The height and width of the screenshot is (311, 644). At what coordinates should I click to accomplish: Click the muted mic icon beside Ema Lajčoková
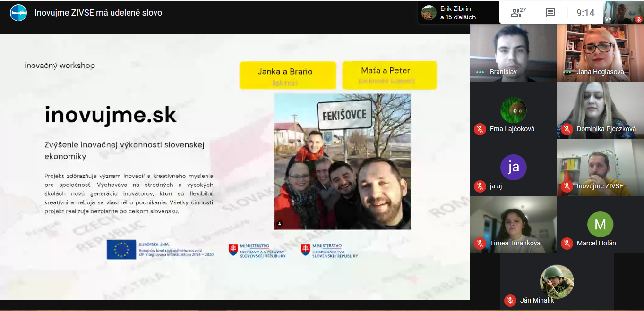[x=480, y=129]
